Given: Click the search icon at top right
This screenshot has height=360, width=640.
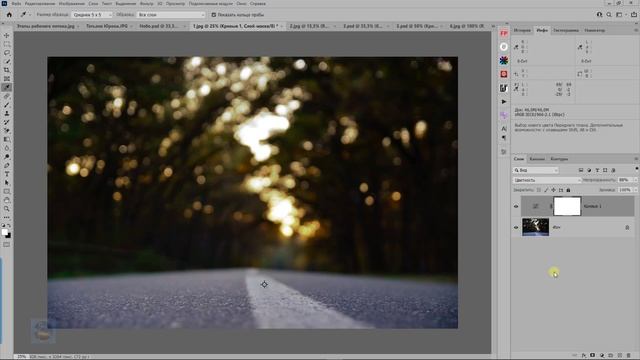Looking at the screenshot, I should click(x=609, y=15).
